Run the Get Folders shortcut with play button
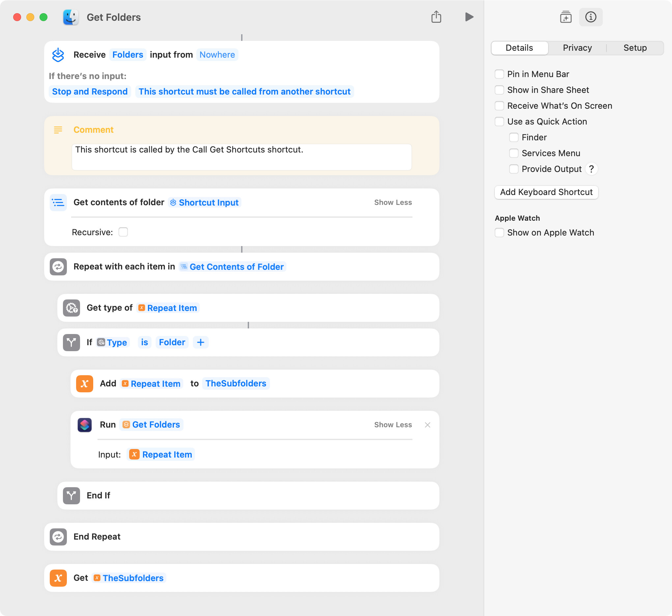Screen dimensions: 672x616 [469, 17]
